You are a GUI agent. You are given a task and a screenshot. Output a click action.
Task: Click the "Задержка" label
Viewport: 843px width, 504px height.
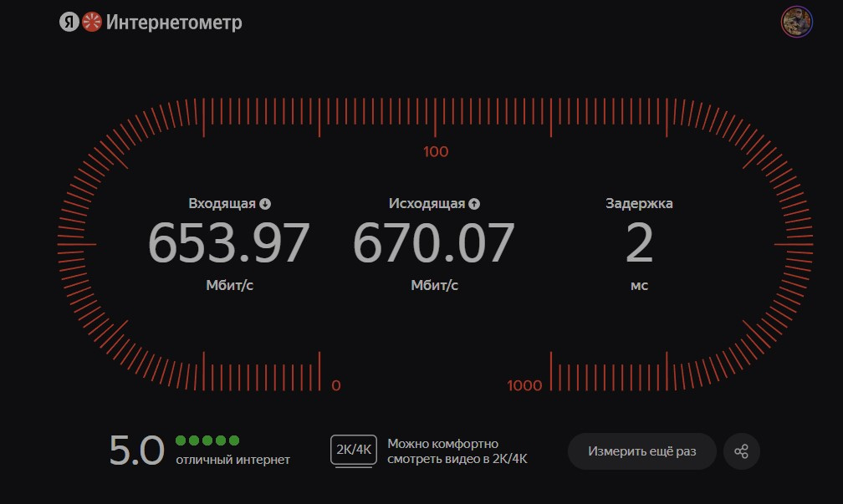[639, 203]
